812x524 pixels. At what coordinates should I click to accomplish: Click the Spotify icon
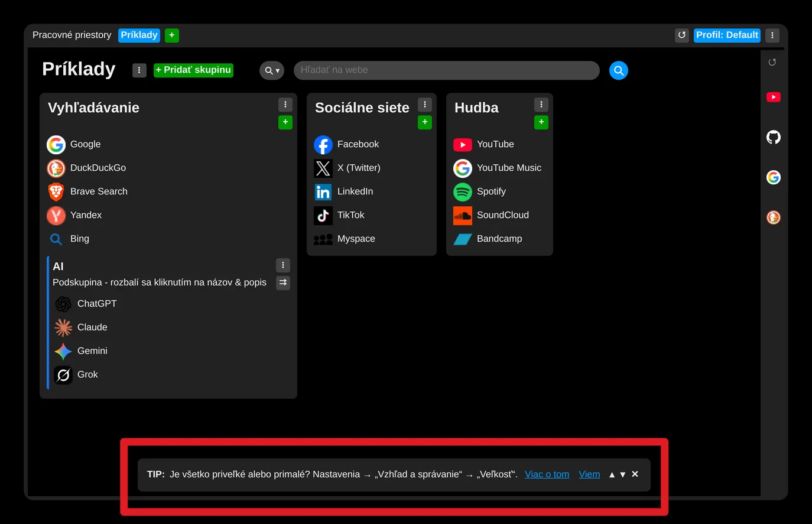click(x=463, y=191)
